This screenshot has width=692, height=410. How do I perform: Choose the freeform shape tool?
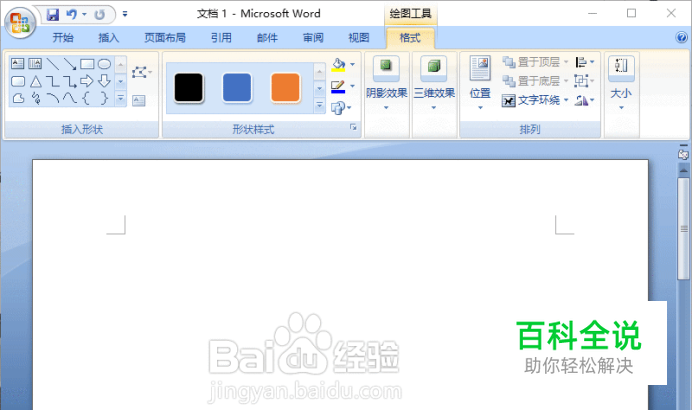[18, 98]
